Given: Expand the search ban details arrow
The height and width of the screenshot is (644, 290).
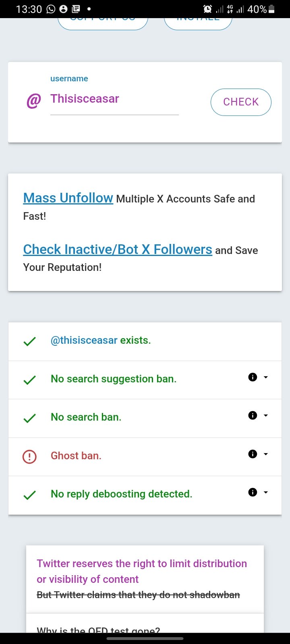Looking at the screenshot, I should (266, 415).
